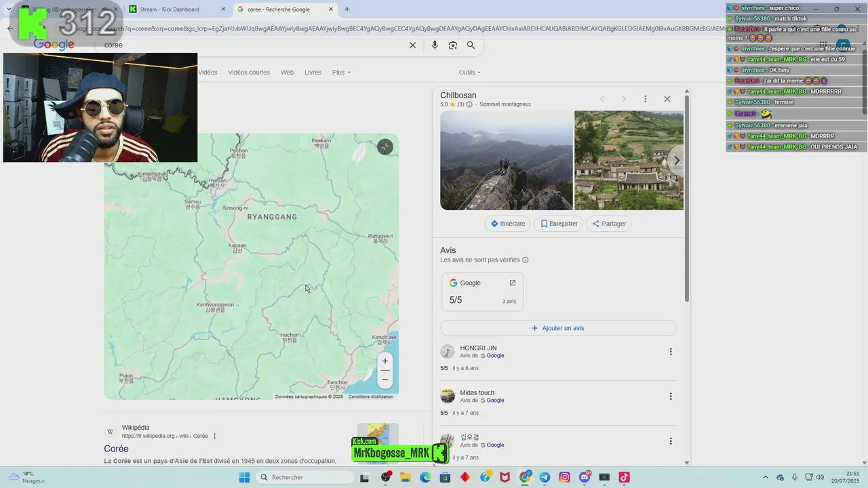Viewport: 868px width, 488px height.
Task: Switch to Stream - Kick Dashboard tab
Action: click(170, 9)
